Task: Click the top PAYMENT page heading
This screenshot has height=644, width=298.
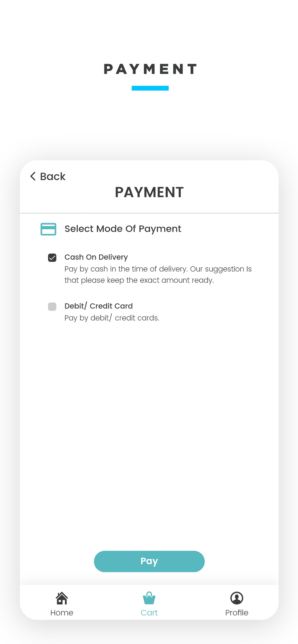Action: point(150,69)
